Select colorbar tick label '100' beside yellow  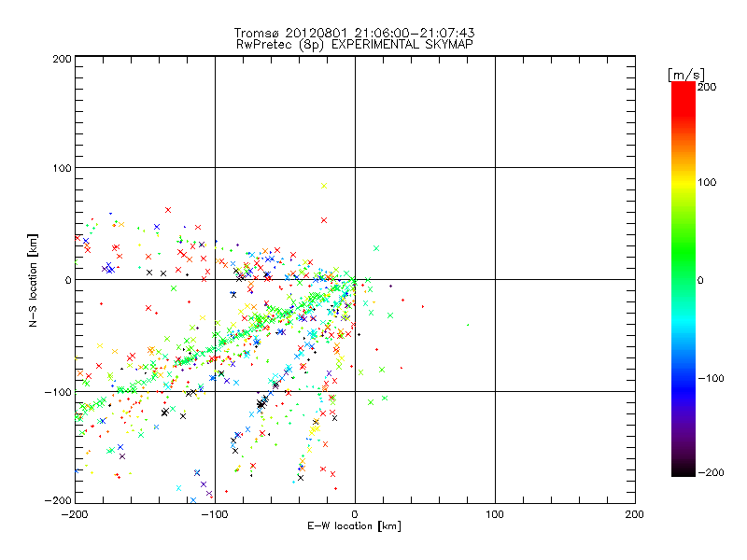click(x=707, y=182)
